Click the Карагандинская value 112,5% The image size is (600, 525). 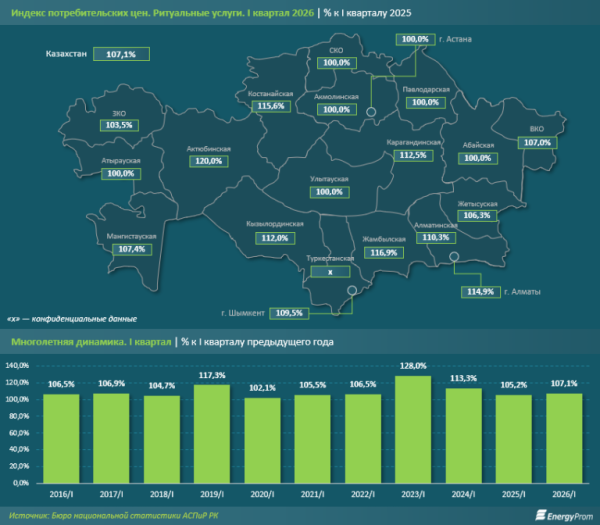[x=413, y=155]
